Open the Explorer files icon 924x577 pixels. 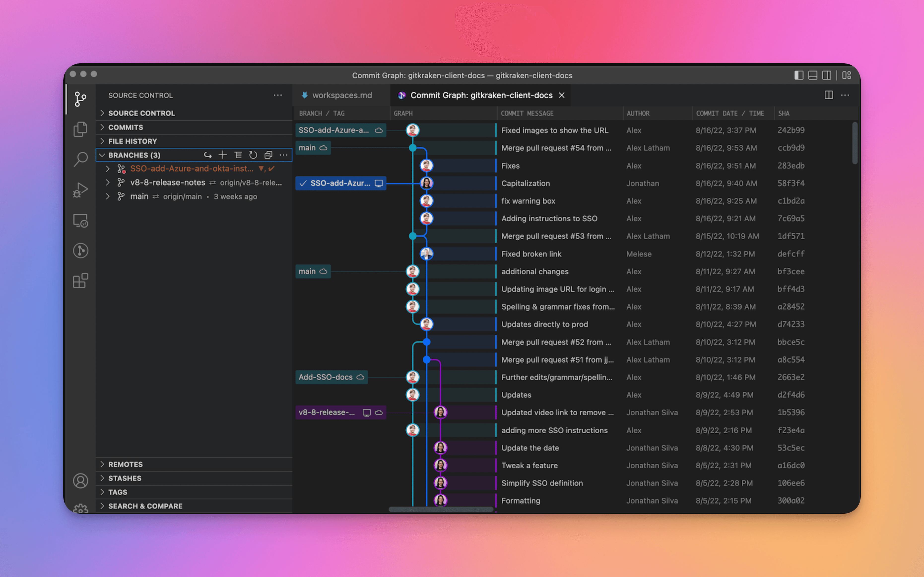pos(80,129)
